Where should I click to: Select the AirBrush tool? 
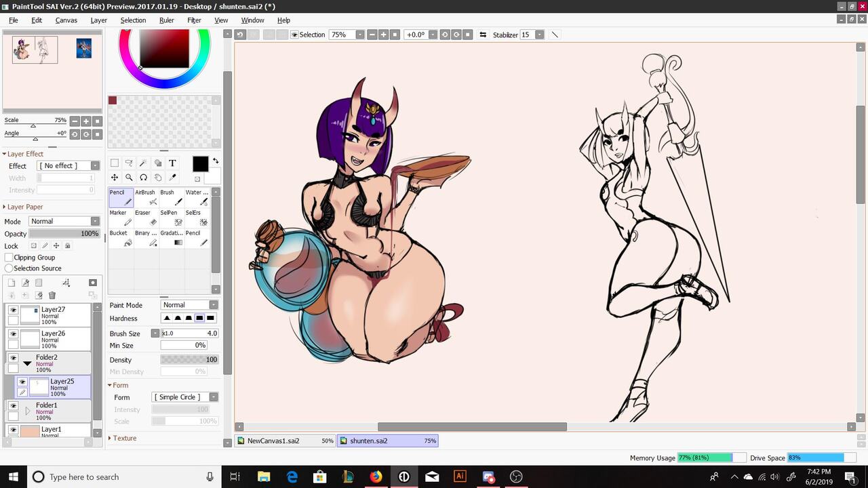tap(146, 197)
